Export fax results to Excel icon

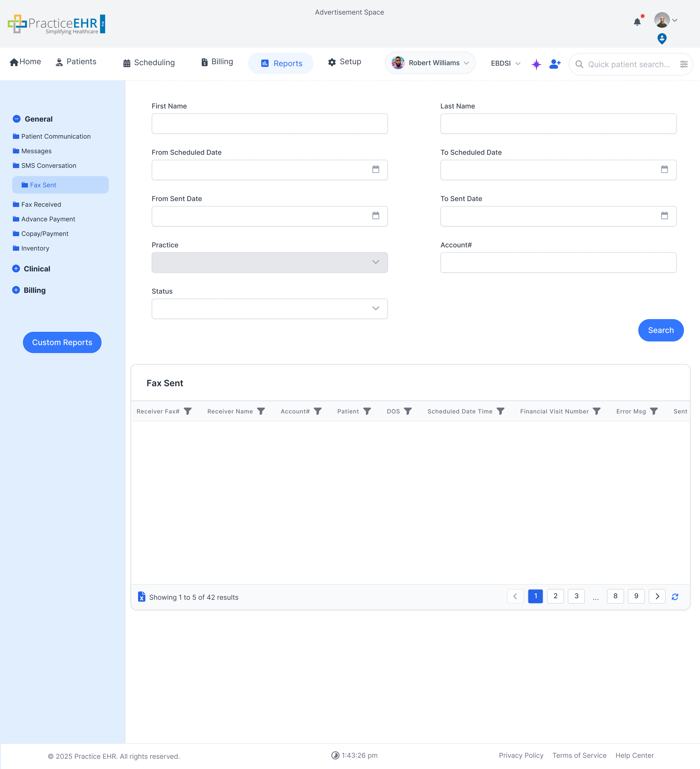click(x=141, y=597)
